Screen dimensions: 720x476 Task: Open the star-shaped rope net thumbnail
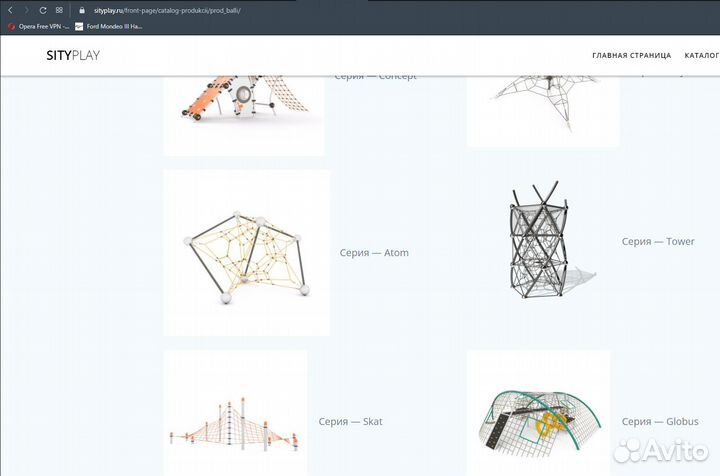point(543,111)
